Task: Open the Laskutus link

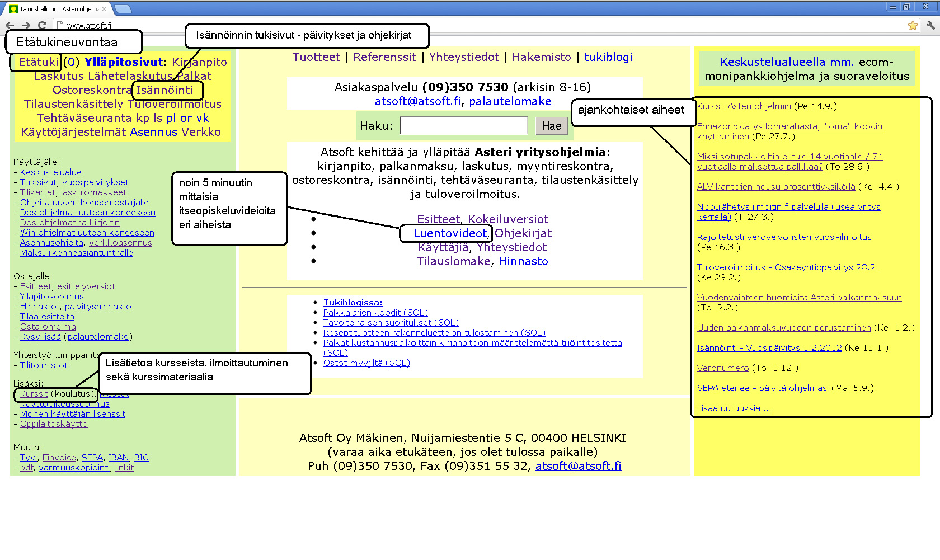Action: coord(59,76)
